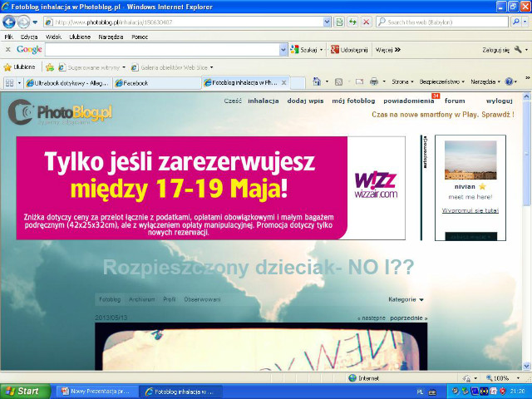
Task: Expand the Google toolbar search suggestions dropdown
Action: coord(283,50)
